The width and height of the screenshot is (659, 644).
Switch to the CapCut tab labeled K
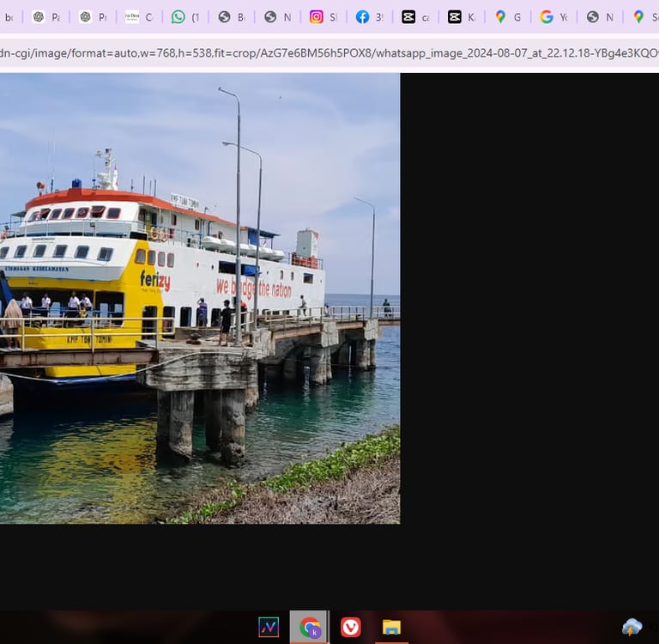click(462, 17)
